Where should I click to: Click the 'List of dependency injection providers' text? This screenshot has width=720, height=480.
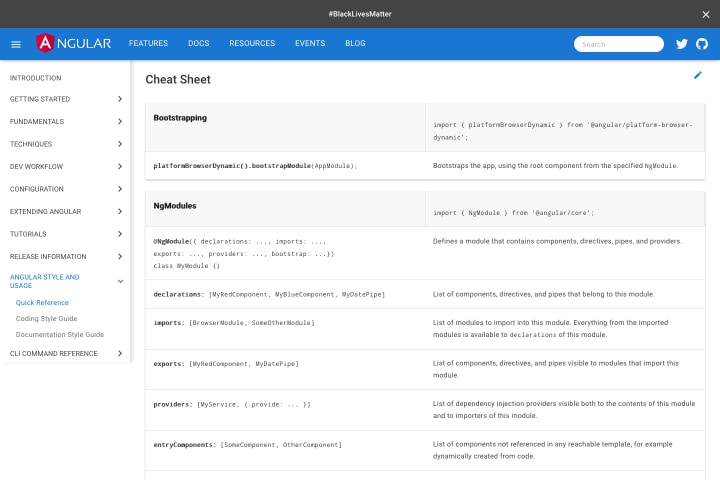point(564,410)
